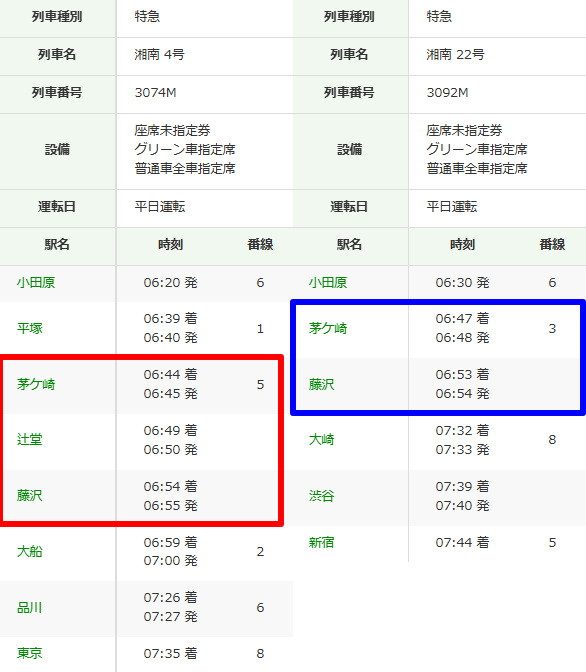Screen dimensions: 586x672
Task: Select train number 3092M
Action: (x=448, y=93)
